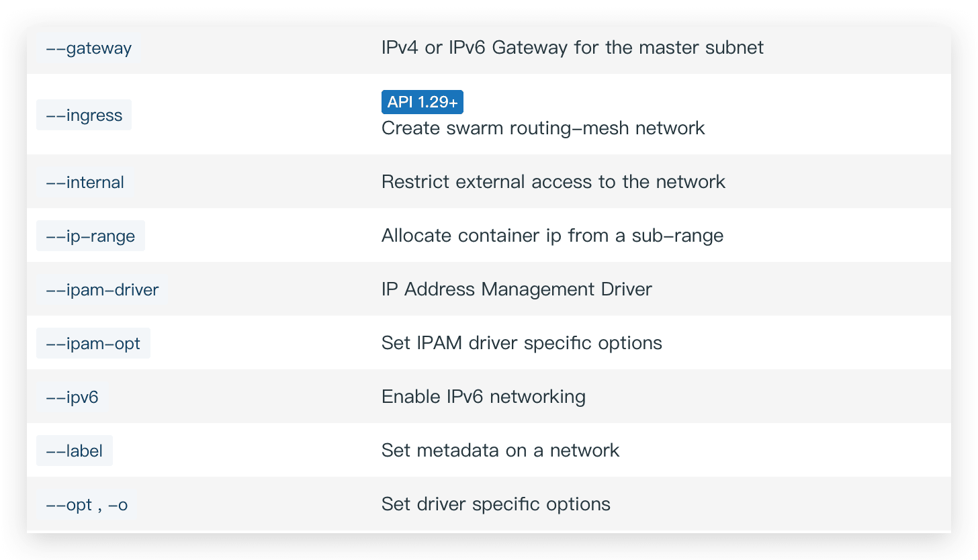
Task: Click 'Set metadata on a network' text
Action: point(500,451)
